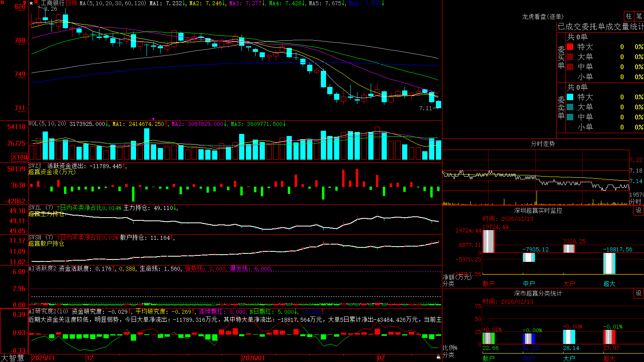Image resolution: width=644 pixels, height=362 pixels.
Task: Click the 7.11 low price label
Action: click(x=425, y=108)
